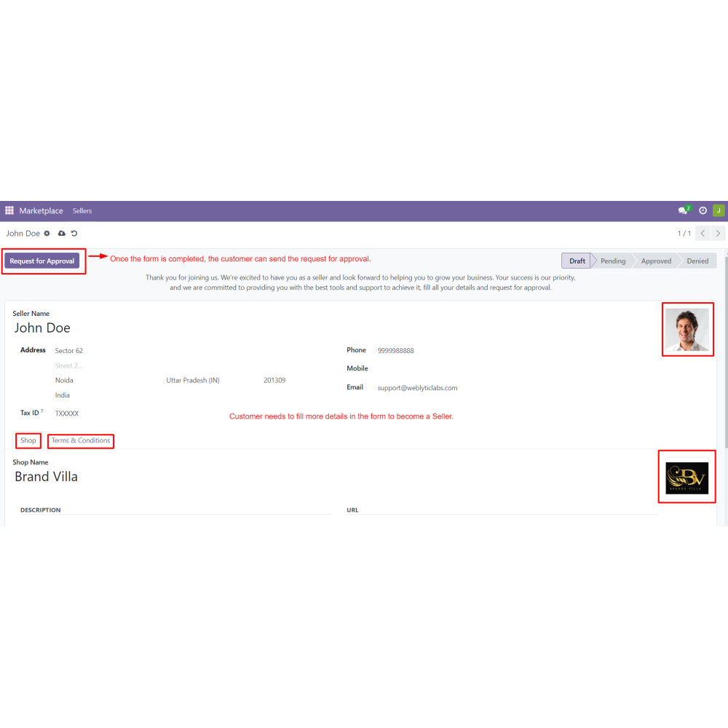The height and width of the screenshot is (728, 728).
Task: Click the Brand Villa shop logo image
Action: 687,478
